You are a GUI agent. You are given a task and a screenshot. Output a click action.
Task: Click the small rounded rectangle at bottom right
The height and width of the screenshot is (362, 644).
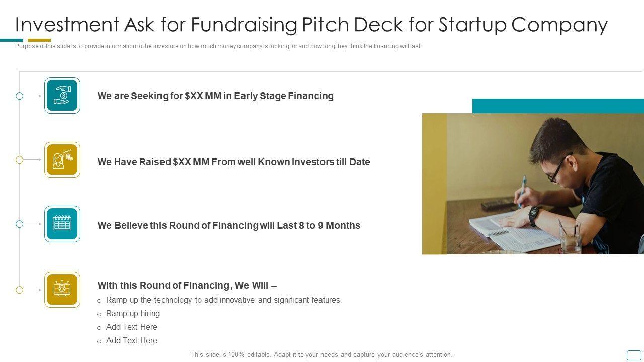click(x=634, y=355)
